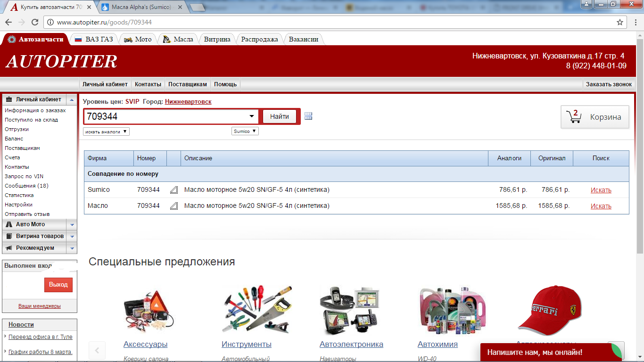
Task: Click the red Выход button
Action: (58, 285)
